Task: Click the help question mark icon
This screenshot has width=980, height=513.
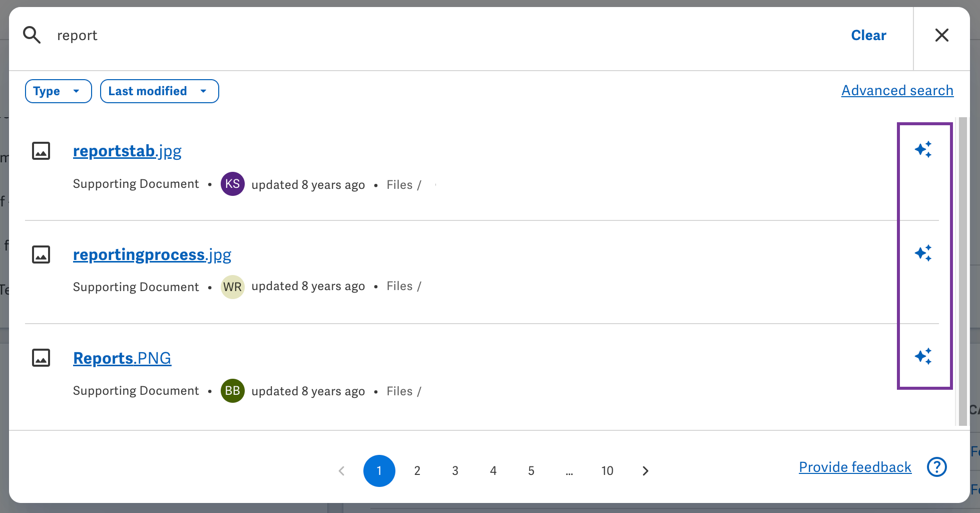Action: [x=937, y=467]
